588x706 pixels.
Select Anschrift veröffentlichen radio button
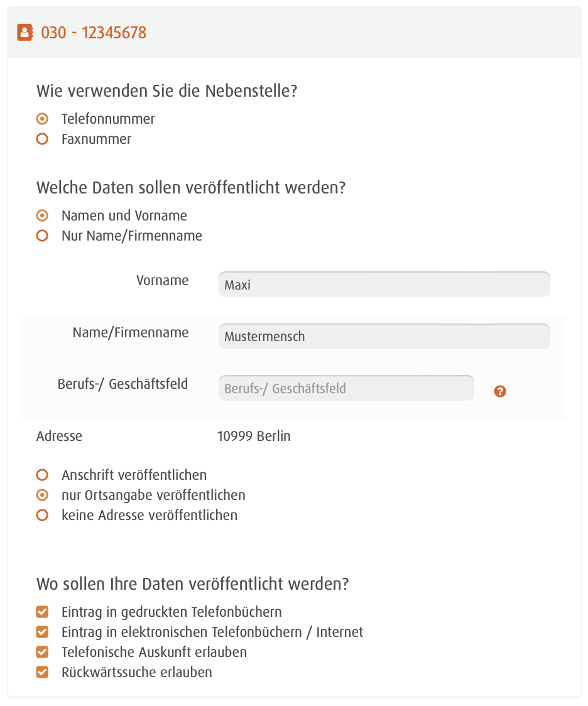(x=42, y=475)
